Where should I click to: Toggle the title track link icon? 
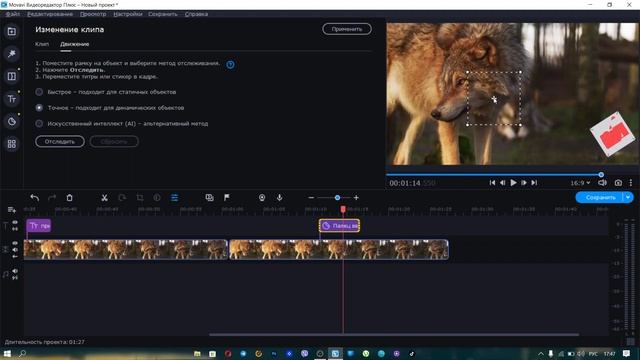click(x=15, y=229)
